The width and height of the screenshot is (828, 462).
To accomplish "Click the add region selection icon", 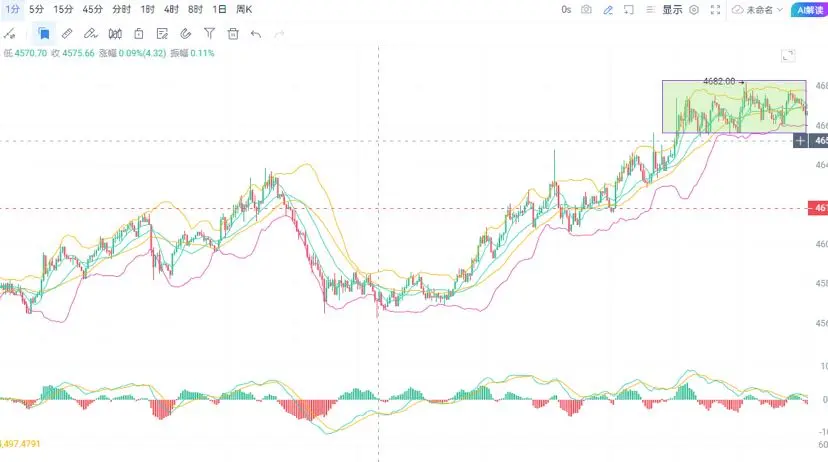I will (x=628, y=10).
